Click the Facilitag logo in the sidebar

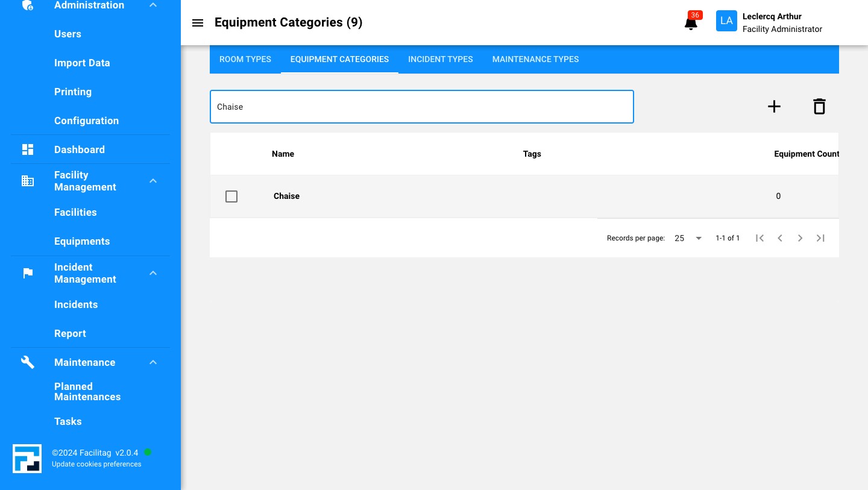tap(27, 459)
